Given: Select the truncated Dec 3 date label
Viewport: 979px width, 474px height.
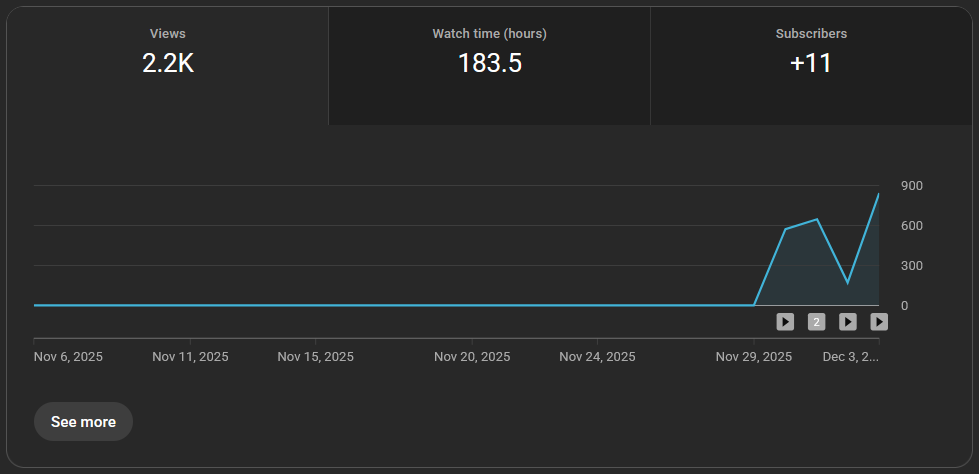Looking at the screenshot, I should 850,357.
